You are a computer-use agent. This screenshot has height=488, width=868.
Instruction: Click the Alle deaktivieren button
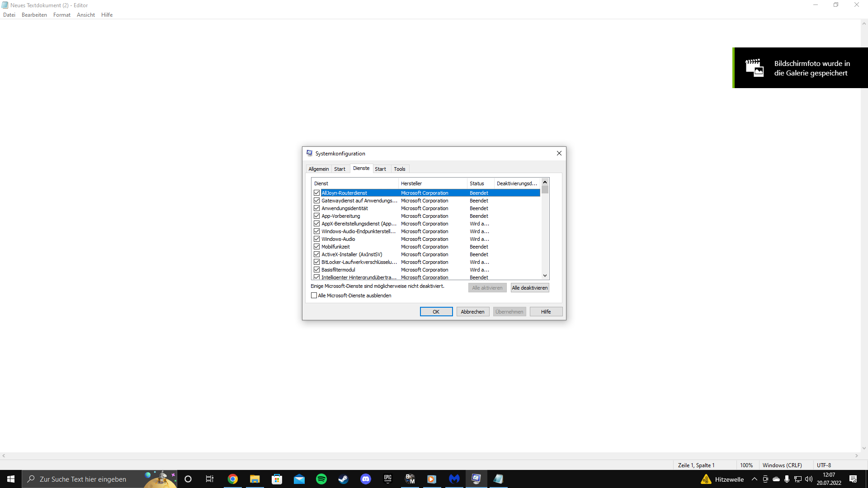pos(529,288)
